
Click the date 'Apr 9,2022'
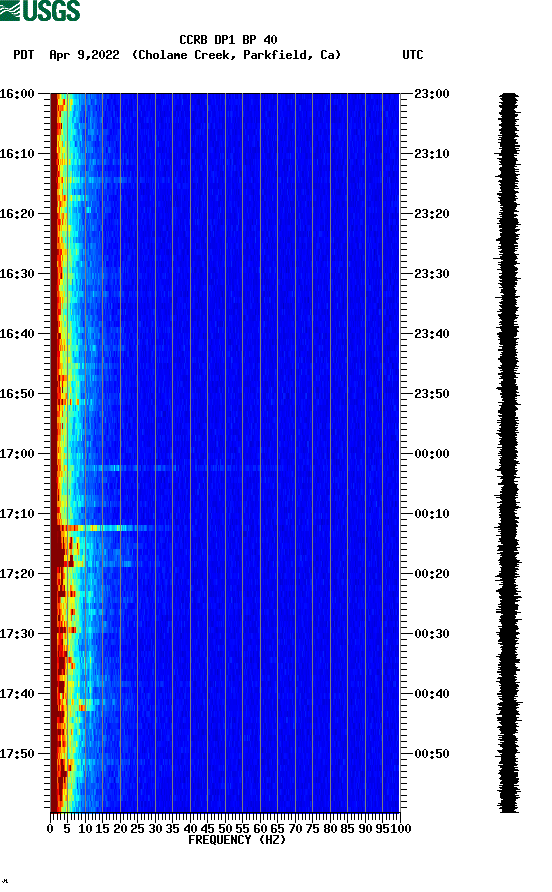pyautogui.click(x=84, y=55)
